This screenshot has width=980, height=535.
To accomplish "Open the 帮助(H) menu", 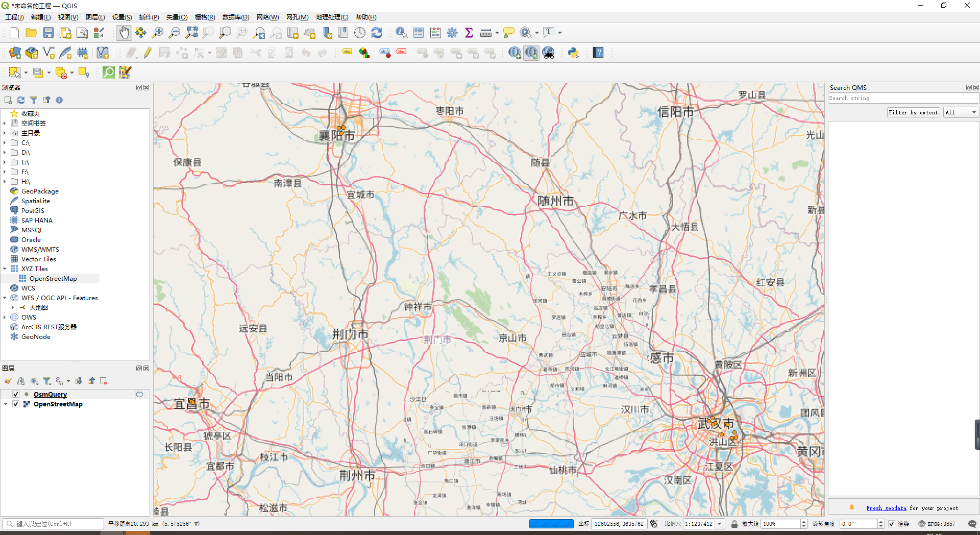I will pos(366,17).
